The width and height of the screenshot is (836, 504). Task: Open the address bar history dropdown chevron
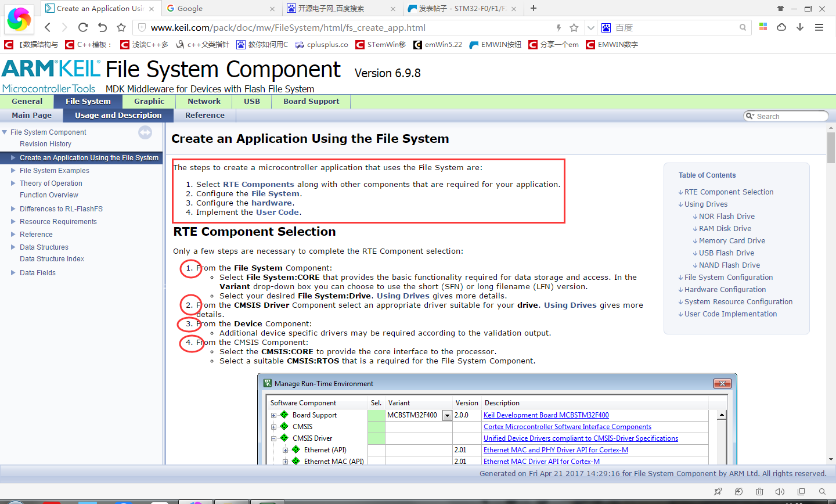click(x=590, y=27)
